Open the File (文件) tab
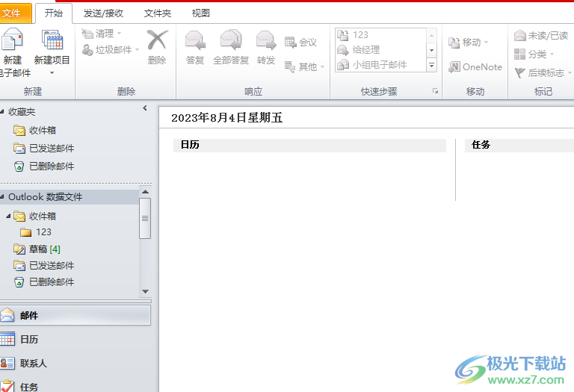 pos(16,13)
